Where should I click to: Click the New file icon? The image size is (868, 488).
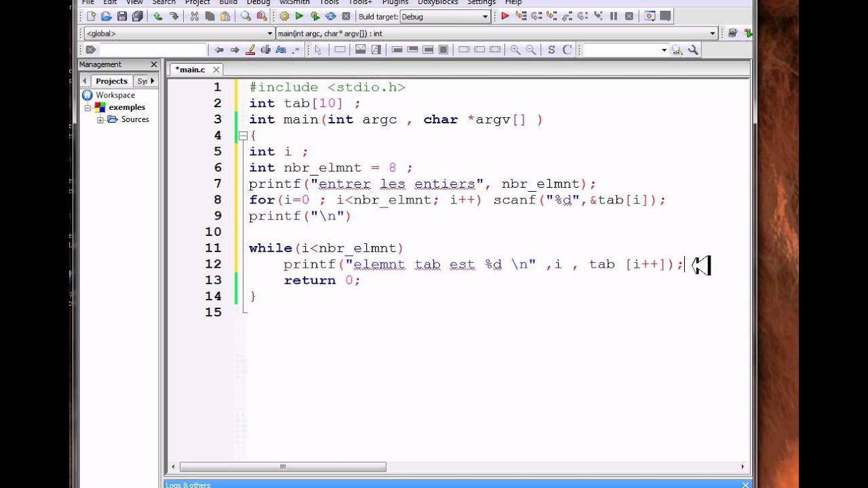[90, 16]
